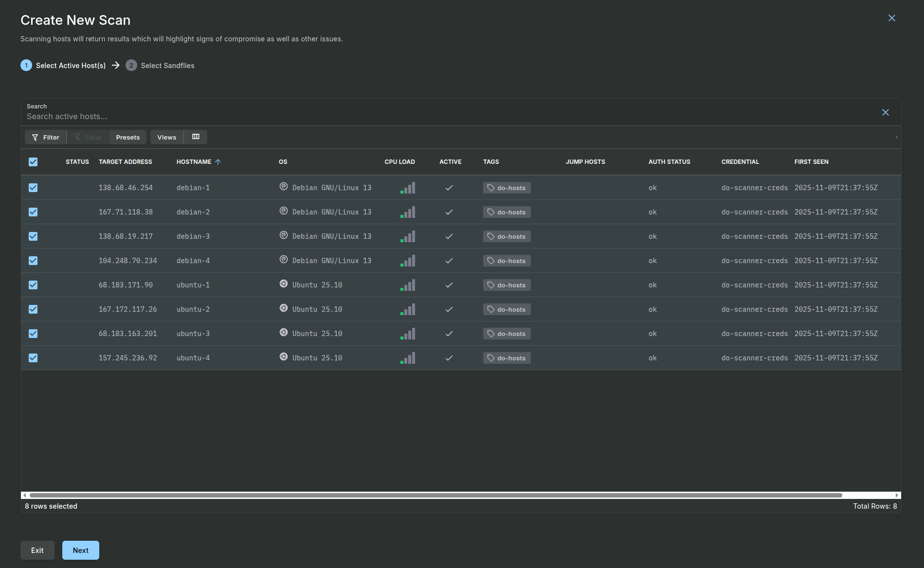Deselect the checkbox for debian-3
The width and height of the screenshot is (924, 568).
(x=33, y=236)
